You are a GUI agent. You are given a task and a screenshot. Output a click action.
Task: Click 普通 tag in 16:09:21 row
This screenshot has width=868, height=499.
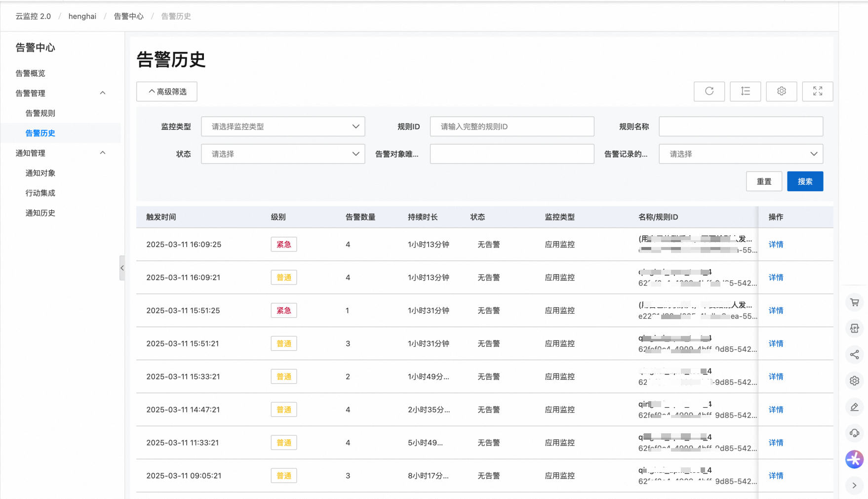click(x=284, y=278)
